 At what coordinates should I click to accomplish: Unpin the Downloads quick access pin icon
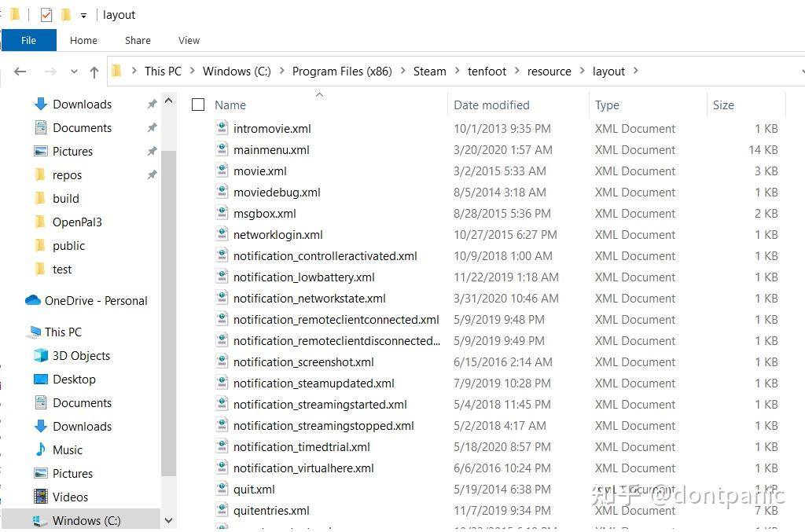pyautogui.click(x=152, y=105)
